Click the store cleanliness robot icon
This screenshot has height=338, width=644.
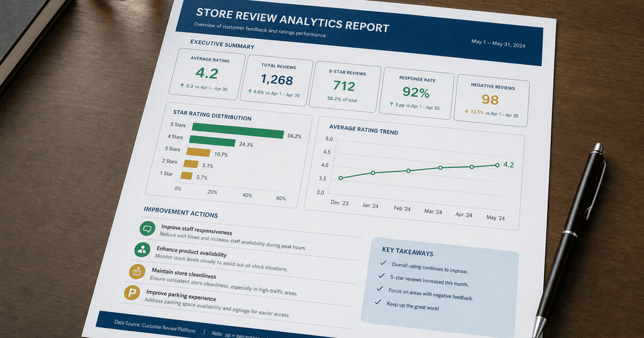point(137,271)
